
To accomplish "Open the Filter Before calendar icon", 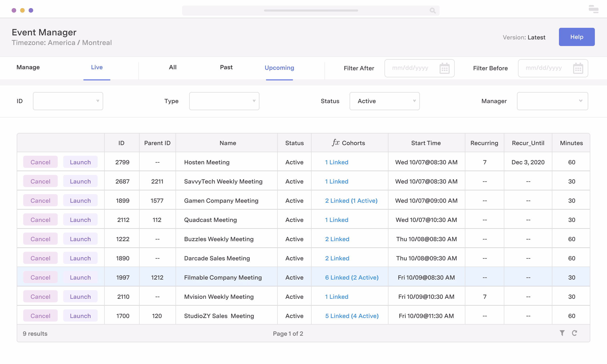I will [578, 69].
